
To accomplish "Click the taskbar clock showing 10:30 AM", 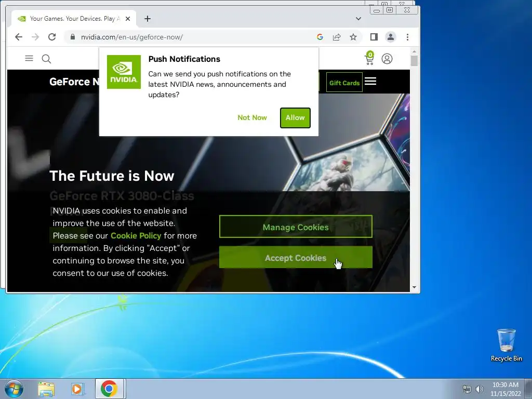I will coord(505,389).
